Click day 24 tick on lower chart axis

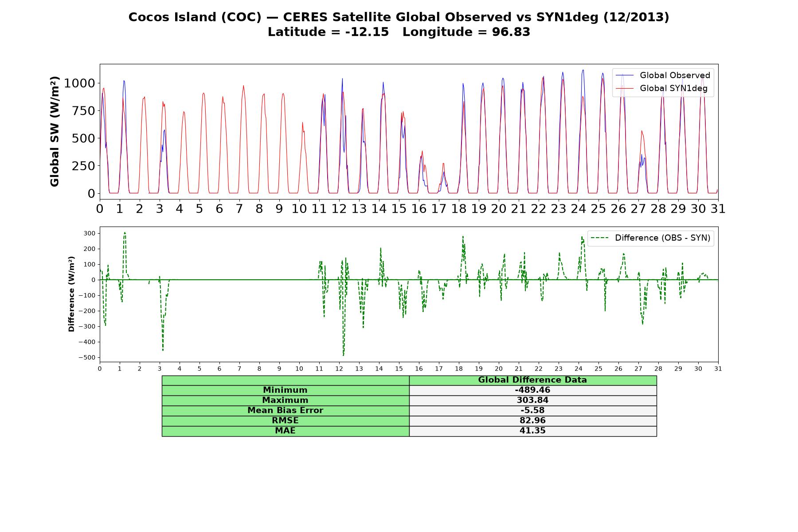tap(579, 369)
